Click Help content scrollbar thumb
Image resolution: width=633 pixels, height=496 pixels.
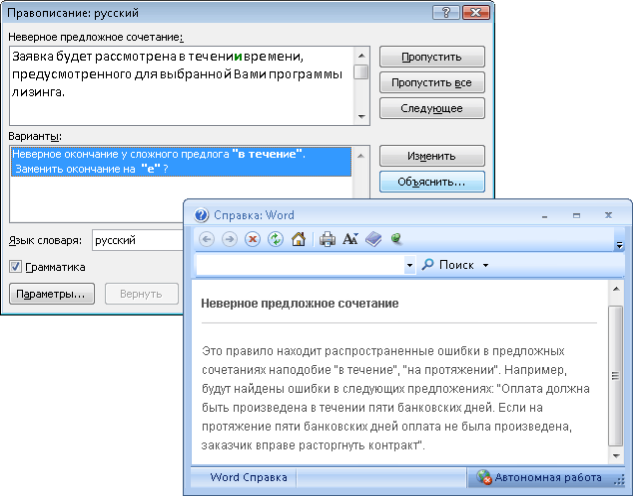(616, 375)
